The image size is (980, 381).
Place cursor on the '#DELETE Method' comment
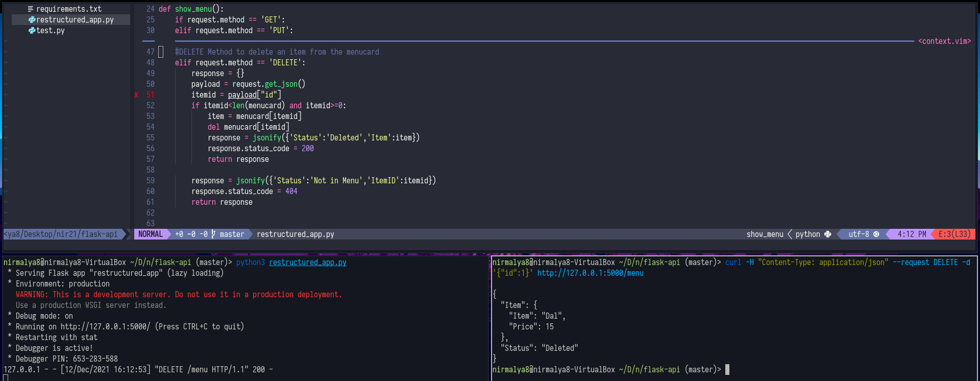point(277,52)
